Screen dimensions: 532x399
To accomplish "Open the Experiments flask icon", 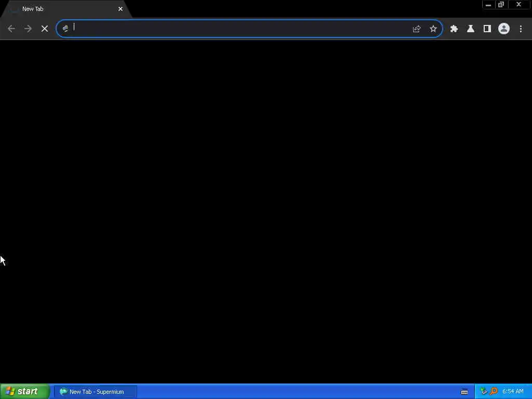I will [x=471, y=29].
